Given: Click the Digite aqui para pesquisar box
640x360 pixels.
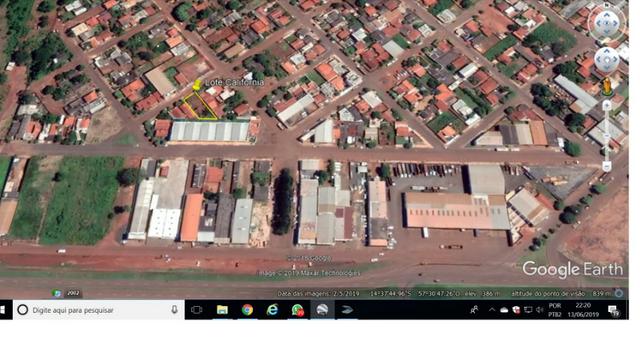Looking at the screenshot, I should coord(98,310).
